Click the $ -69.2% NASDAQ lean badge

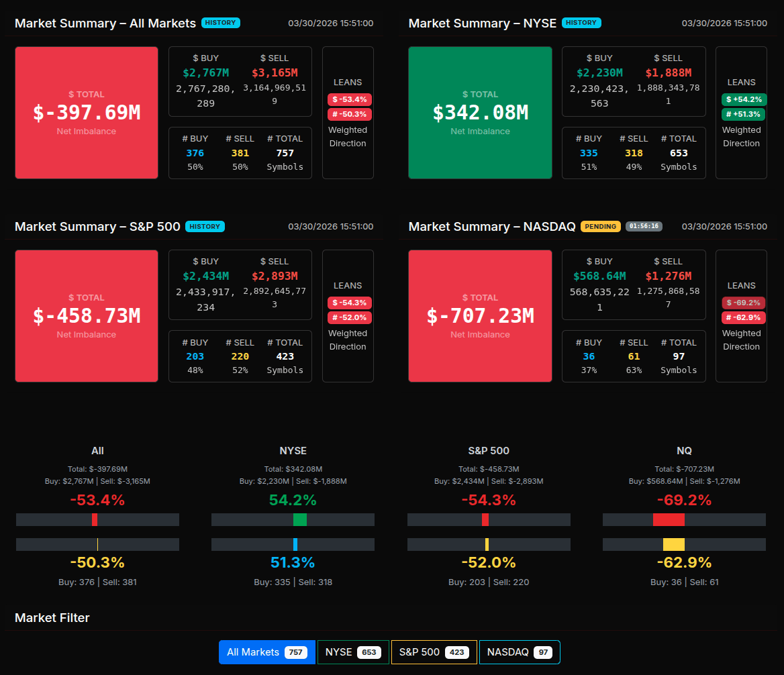click(743, 303)
